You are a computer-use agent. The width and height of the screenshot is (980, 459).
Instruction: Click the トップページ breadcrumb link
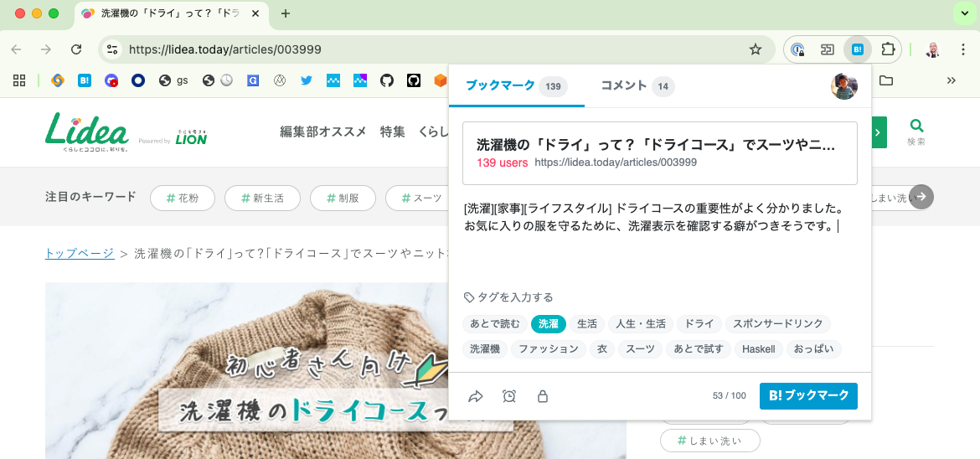pyautogui.click(x=80, y=254)
